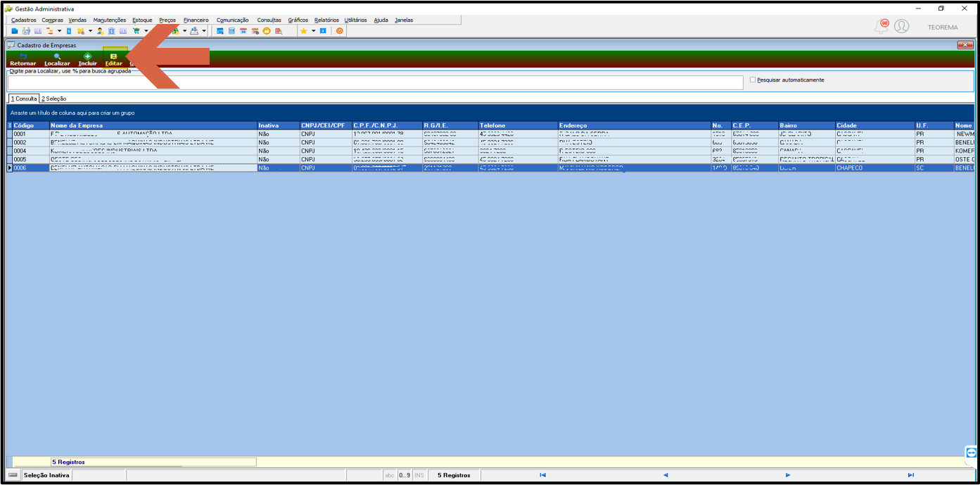Select the row with código 0005
Screen dimensions: 980x485
490,159
